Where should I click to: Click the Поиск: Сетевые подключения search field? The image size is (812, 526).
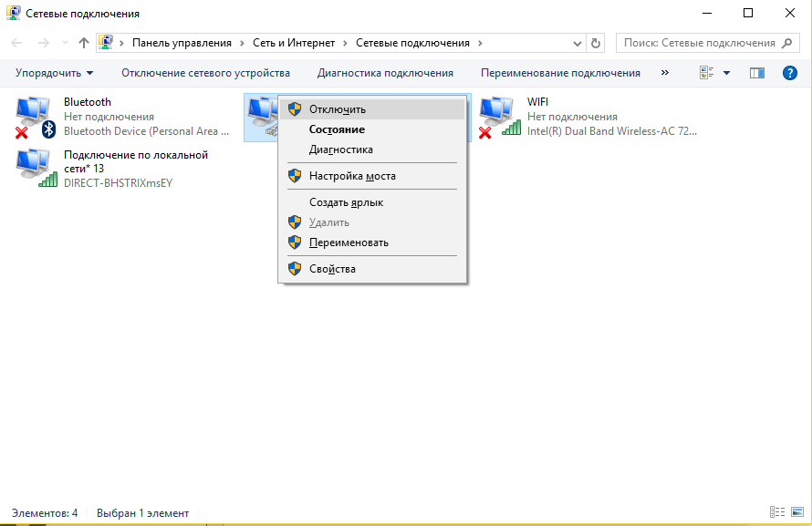point(698,43)
